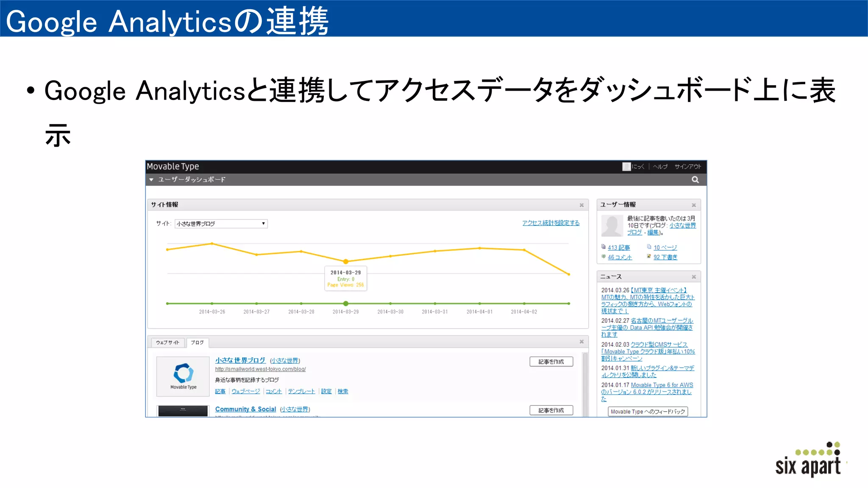This screenshot has height=488, width=868.
Task: Click the green 2014-03-29 entry point
Action: [x=346, y=304]
